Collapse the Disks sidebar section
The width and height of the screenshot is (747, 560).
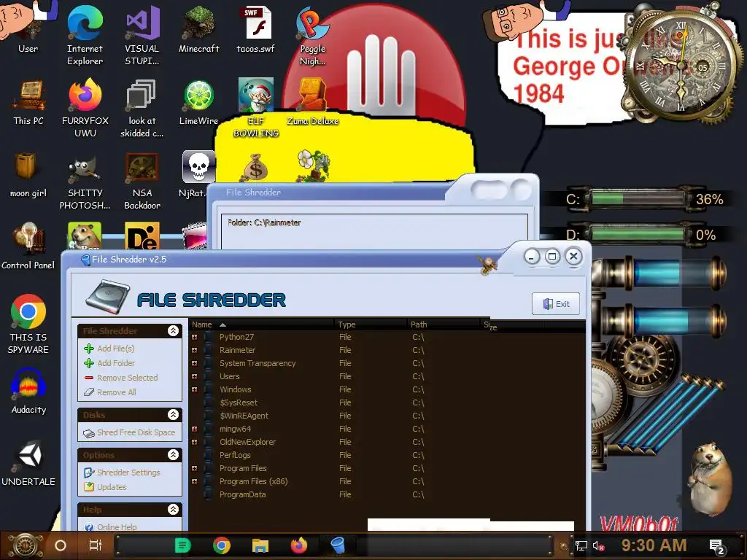tap(174, 415)
